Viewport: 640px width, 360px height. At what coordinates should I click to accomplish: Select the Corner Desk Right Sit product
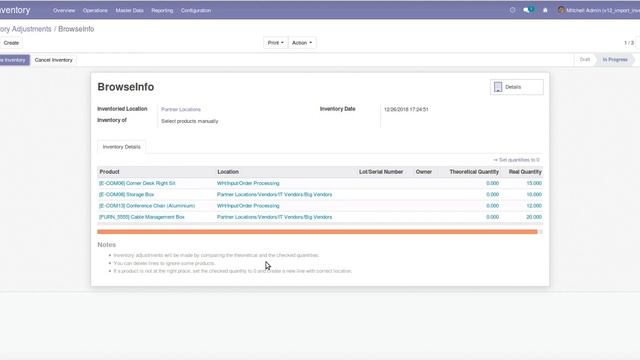(x=137, y=183)
